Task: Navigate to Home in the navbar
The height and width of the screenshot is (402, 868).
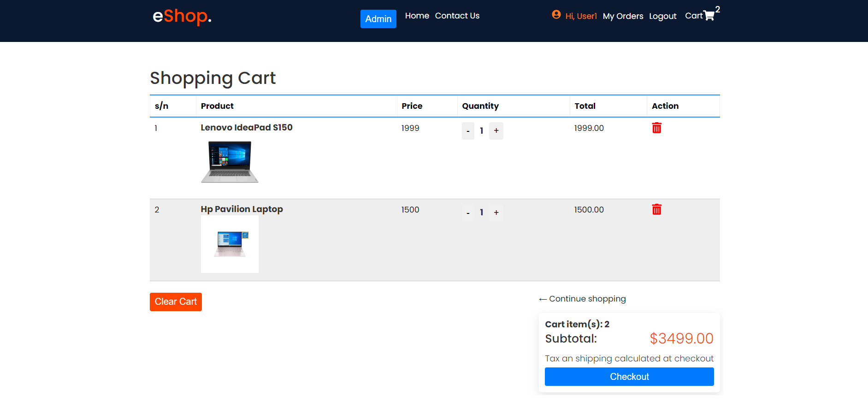Action: pyautogui.click(x=417, y=16)
